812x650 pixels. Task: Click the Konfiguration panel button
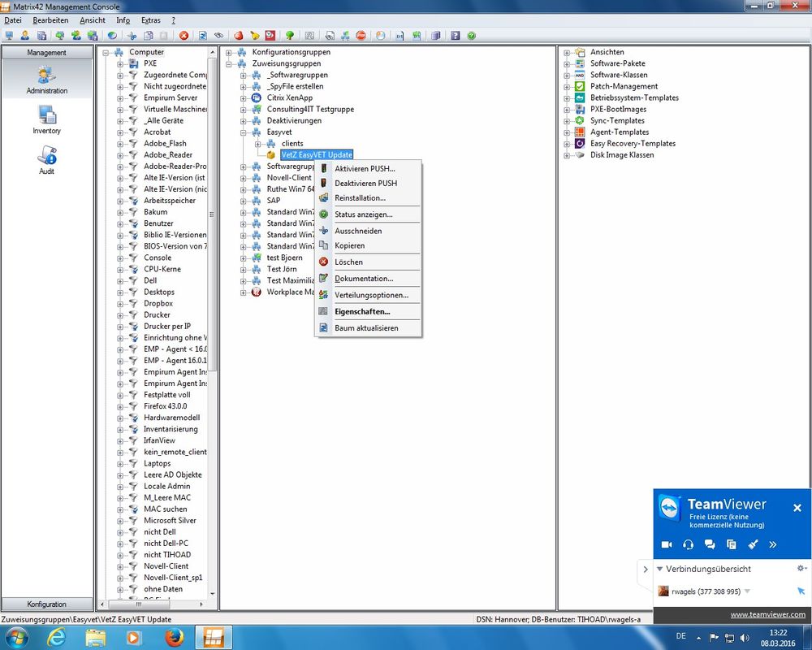[46, 604]
